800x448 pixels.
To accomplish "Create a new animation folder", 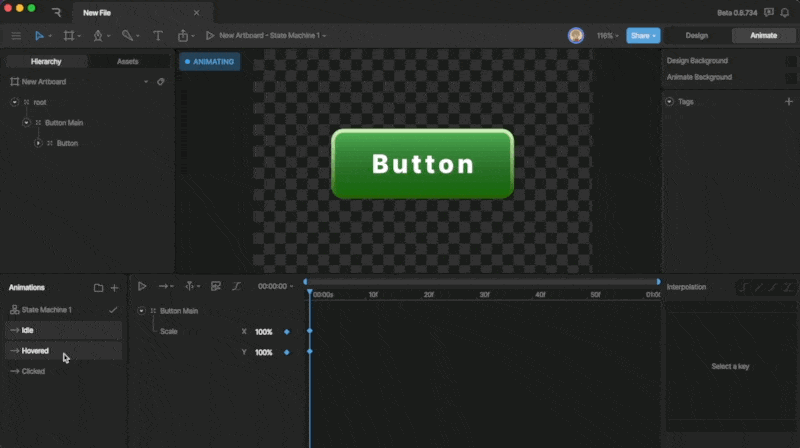I will coord(98,287).
